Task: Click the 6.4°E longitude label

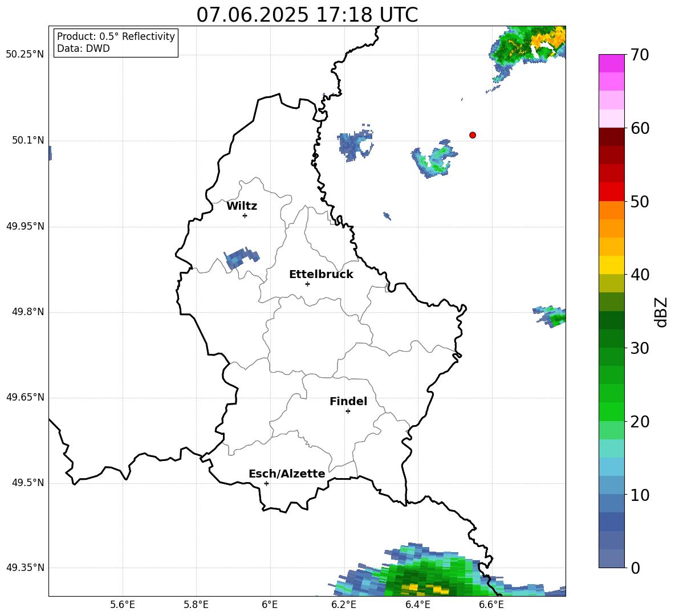Action: [417, 605]
